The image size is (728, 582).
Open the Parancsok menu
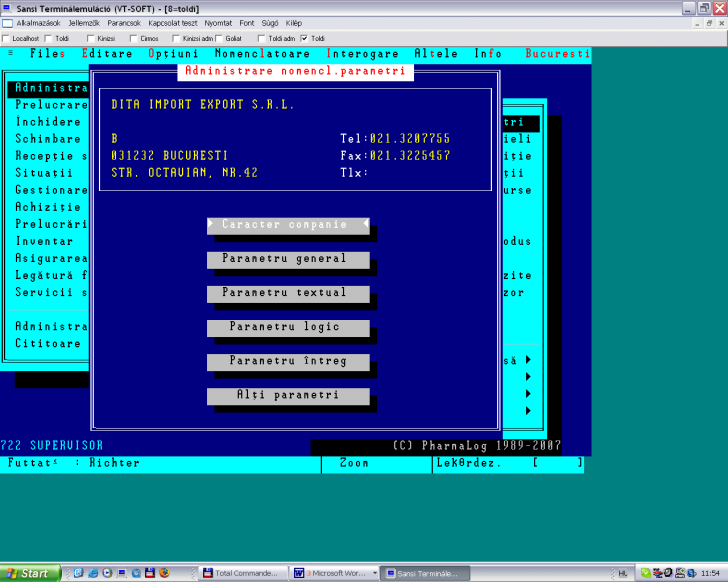pyautogui.click(x=124, y=23)
